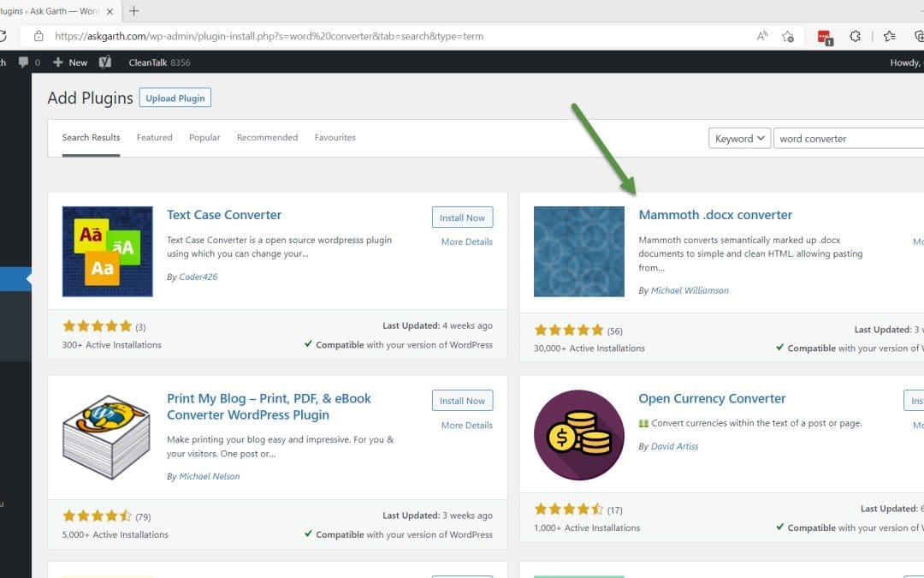Click the Mammoth .docx converter thumbnail

[578, 251]
